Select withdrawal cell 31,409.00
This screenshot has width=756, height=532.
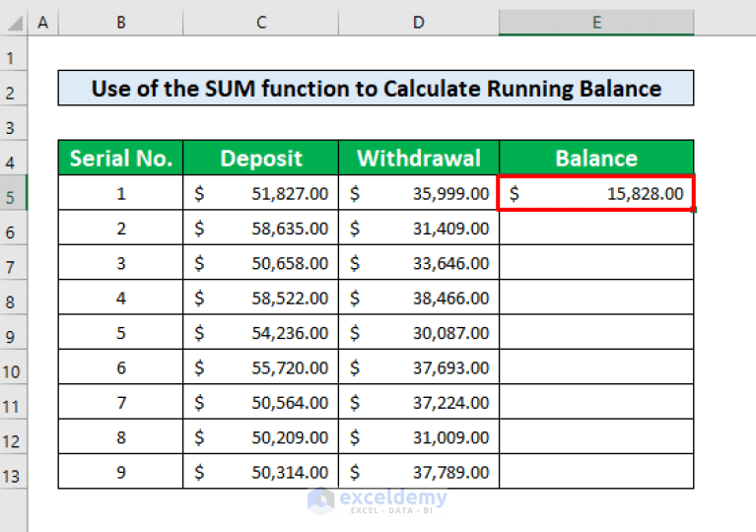point(419,228)
